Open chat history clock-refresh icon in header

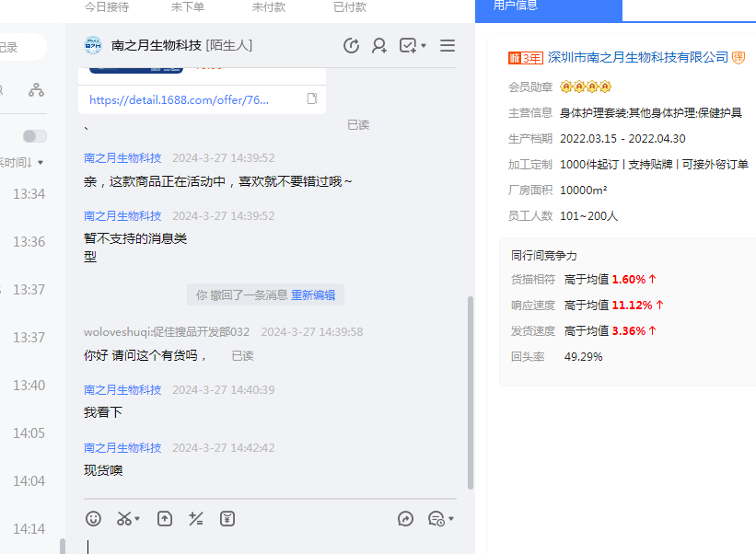[351, 46]
